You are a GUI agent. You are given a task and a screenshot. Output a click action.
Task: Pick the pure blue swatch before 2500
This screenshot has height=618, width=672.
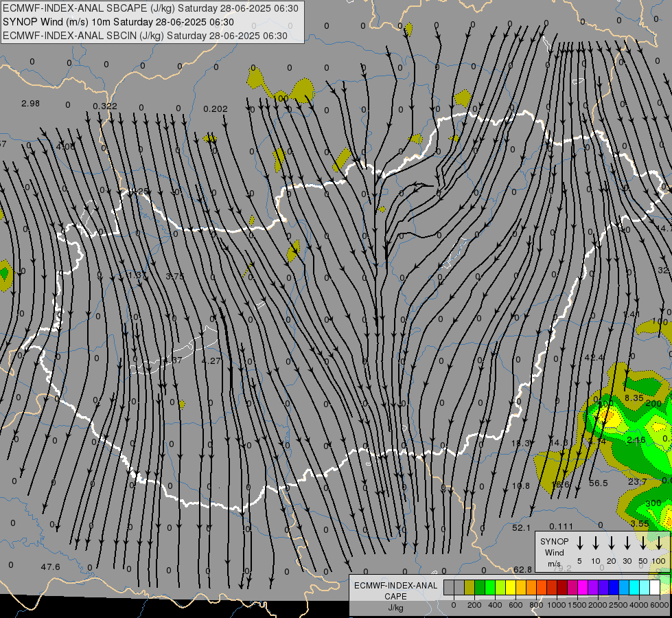coord(613,588)
